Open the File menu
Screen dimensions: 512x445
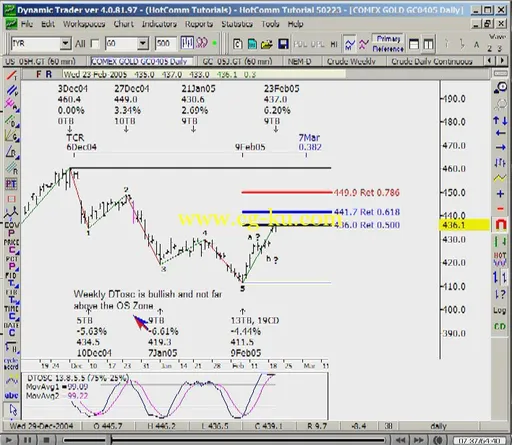click(27, 24)
